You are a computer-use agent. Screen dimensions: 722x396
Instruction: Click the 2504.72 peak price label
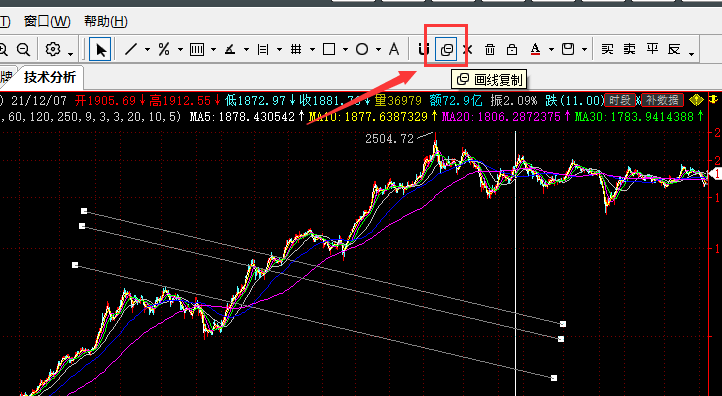pyautogui.click(x=390, y=139)
